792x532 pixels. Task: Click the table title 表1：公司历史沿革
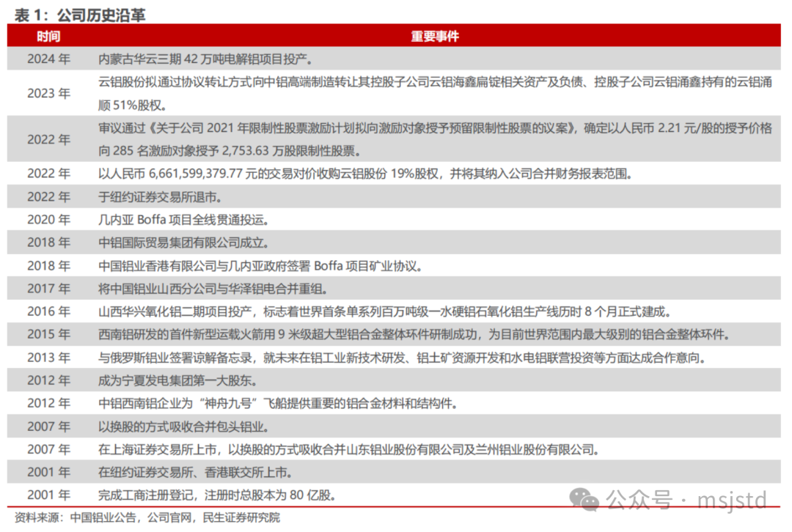pos(80,14)
